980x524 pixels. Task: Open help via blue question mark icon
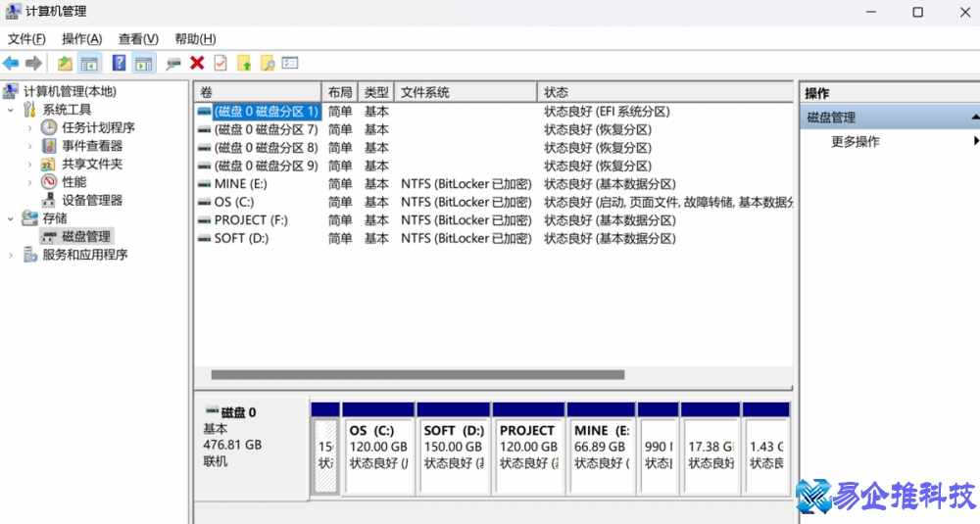tap(119, 64)
